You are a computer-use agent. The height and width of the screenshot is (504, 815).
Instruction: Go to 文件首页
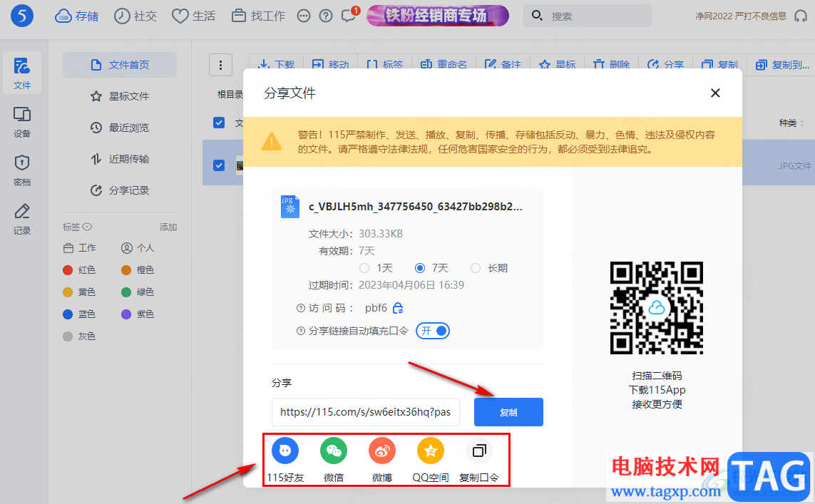click(120, 65)
